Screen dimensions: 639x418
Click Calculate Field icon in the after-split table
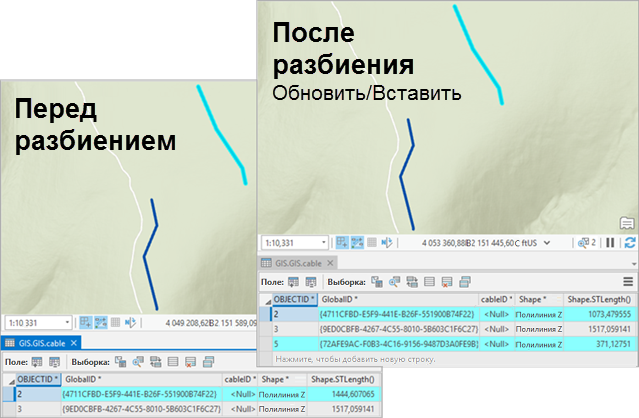309,283
